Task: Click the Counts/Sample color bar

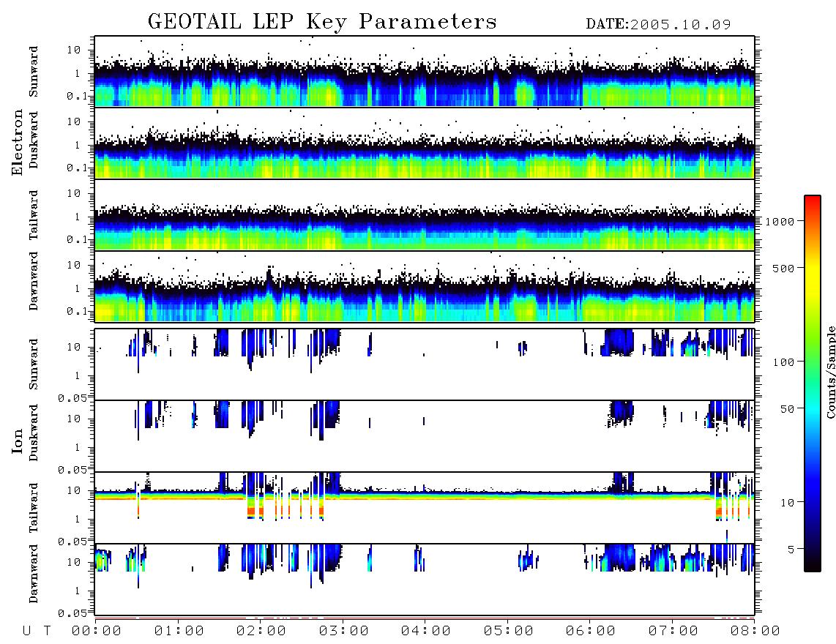Action: pyautogui.click(x=813, y=383)
